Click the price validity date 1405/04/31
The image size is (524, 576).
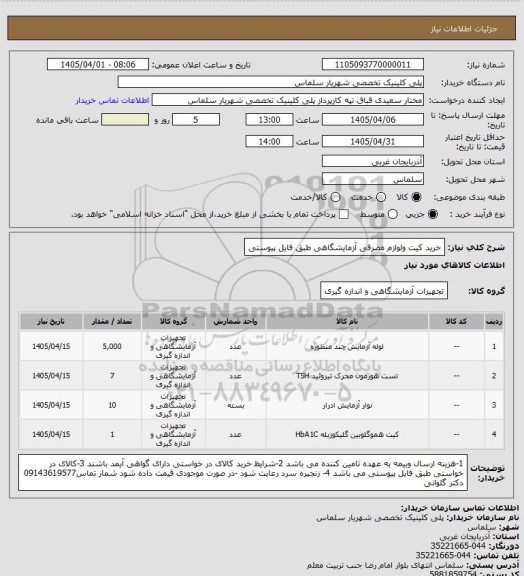pyautogui.click(x=373, y=142)
